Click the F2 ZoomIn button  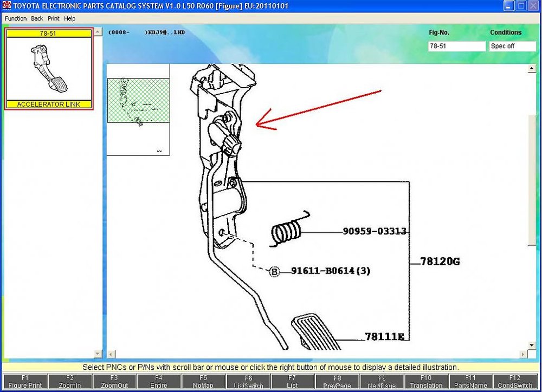pos(70,381)
